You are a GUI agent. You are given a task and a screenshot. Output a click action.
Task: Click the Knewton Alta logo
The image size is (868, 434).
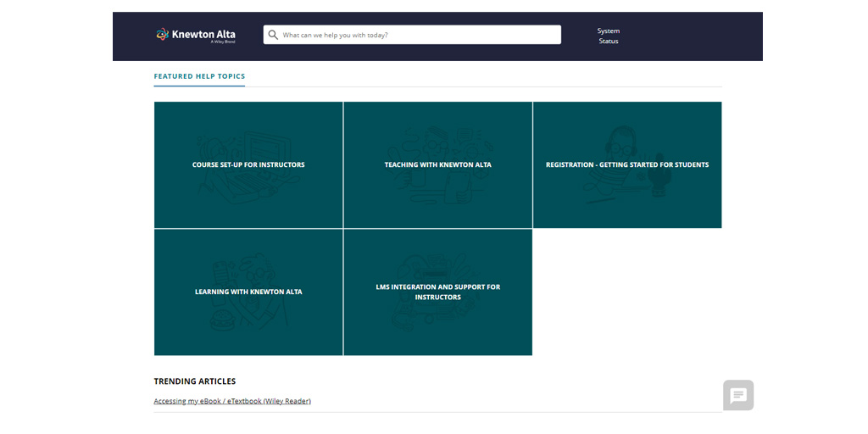point(196,35)
